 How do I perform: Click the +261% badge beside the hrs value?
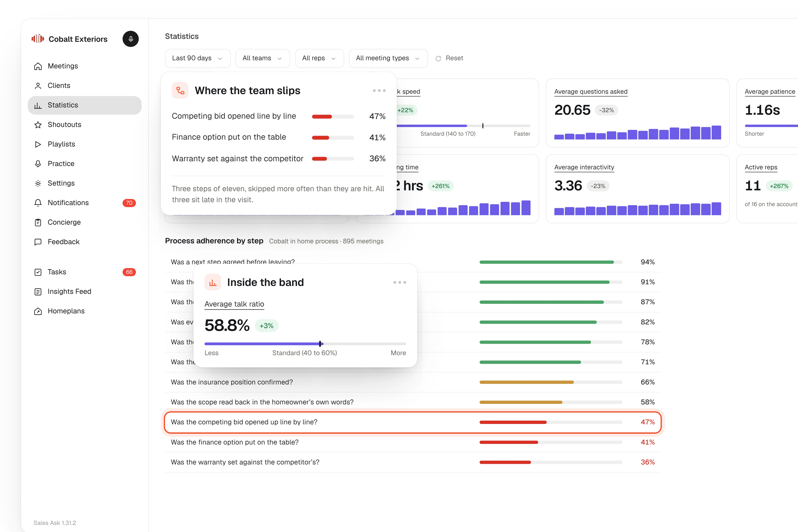click(x=440, y=186)
